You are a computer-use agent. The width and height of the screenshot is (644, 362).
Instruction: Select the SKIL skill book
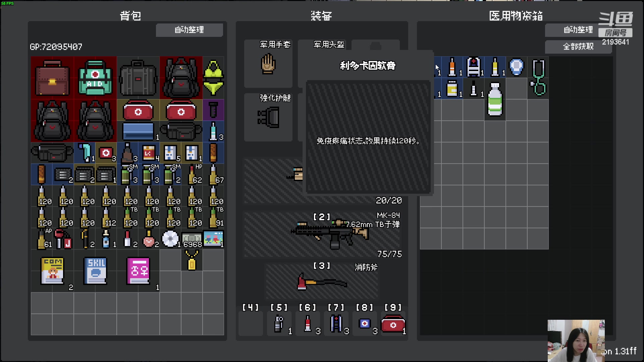pos(95,271)
